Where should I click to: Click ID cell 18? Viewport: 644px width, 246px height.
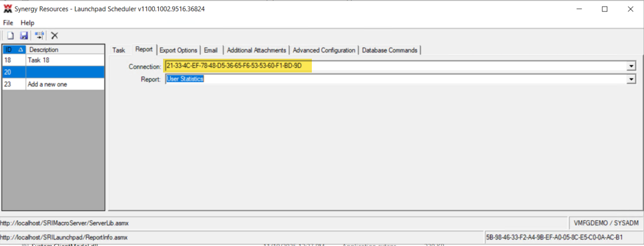click(x=14, y=60)
